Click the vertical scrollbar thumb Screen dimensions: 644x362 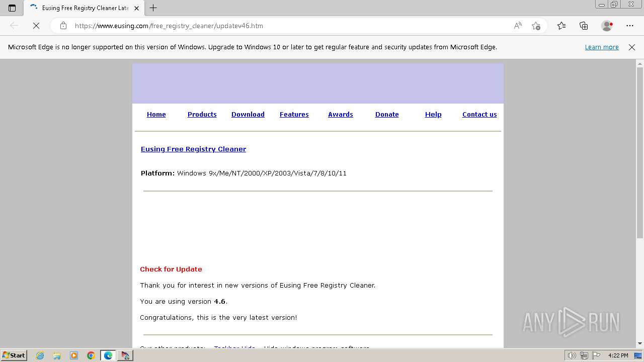(x=640, y=152)
